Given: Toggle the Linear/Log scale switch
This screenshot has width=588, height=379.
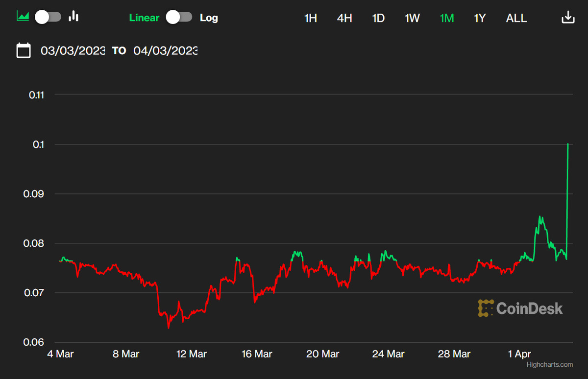Looking at the screenshot, I should click(179, 17).
